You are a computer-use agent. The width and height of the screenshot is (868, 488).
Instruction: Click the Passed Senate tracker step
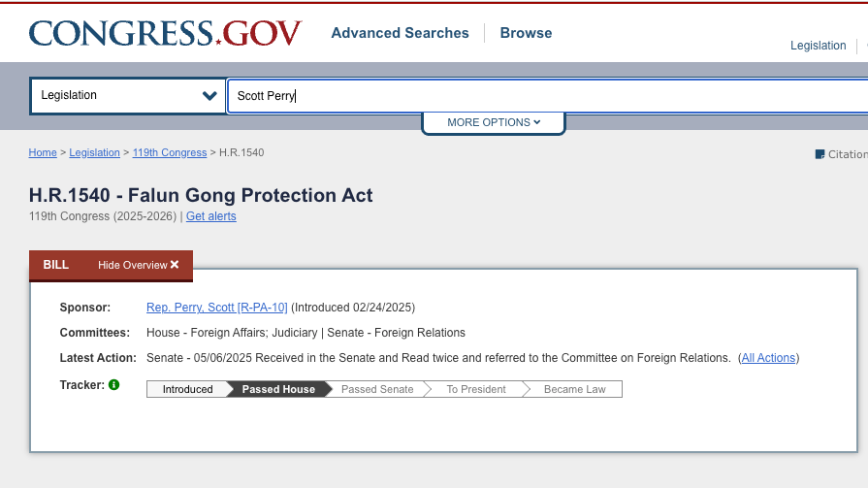pyautogui.click(x=377, y=389)
